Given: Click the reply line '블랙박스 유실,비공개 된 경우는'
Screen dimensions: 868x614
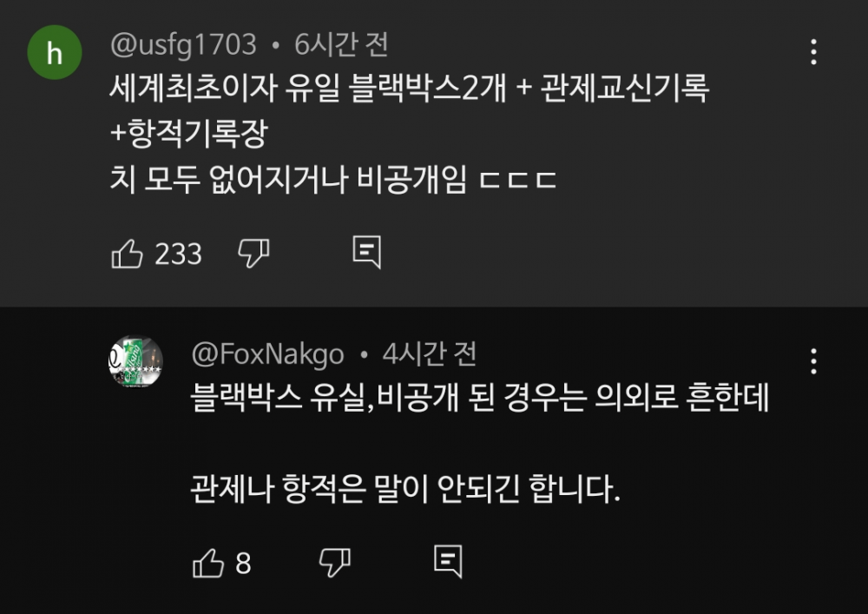Looking at the screenshot, I should tap(480, 399).
